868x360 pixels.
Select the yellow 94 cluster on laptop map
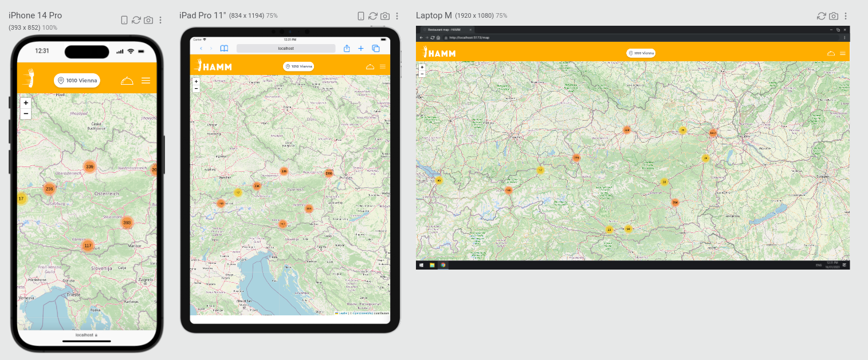pos(629,229)
